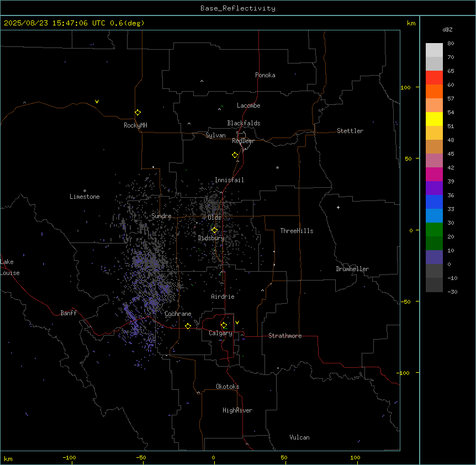Image resolution: width=476 pixels, height=465 pixels.
Task: Click the white asterisk marker east of Innisfail
Action: coord(277,167)
